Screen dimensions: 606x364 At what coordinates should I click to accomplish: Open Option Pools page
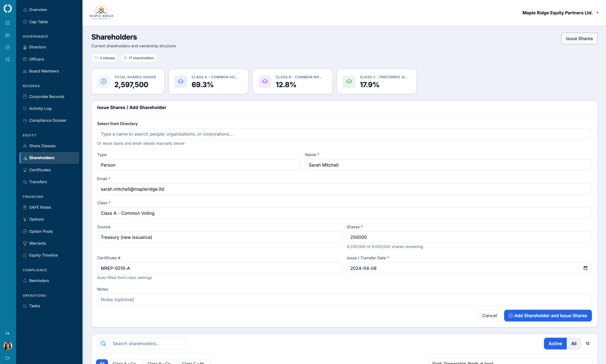tap(49, 231)
